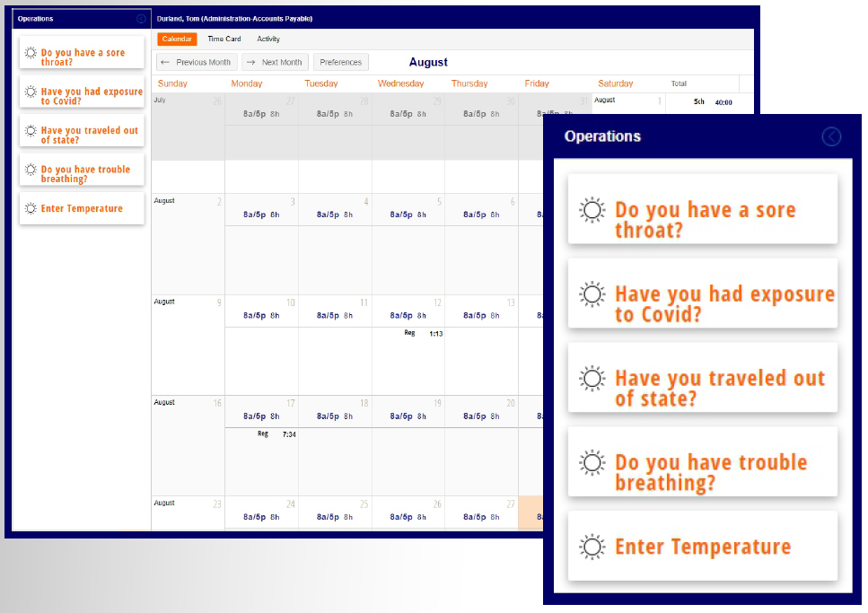Click the Sunday August 16 cell
This screenshot has width=868, height=613.
click(189, 445)
